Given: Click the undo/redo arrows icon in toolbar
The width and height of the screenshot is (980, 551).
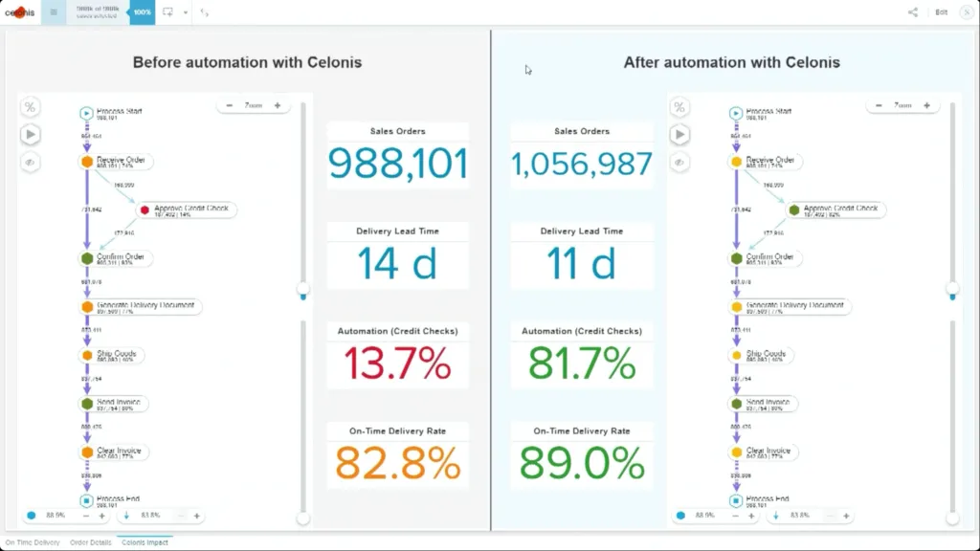Looking at the screenshot, I should click(x=205, y=12).
